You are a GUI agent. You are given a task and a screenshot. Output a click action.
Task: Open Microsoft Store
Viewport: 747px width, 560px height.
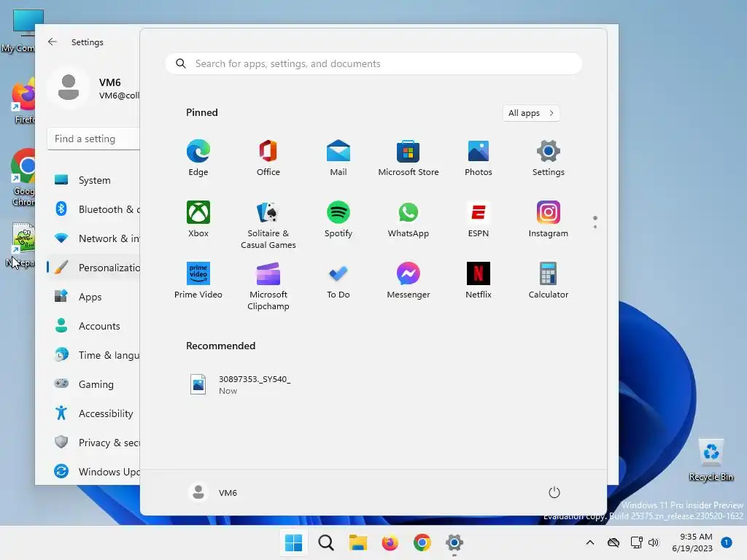pyautogui.click(x=409, y=158)
